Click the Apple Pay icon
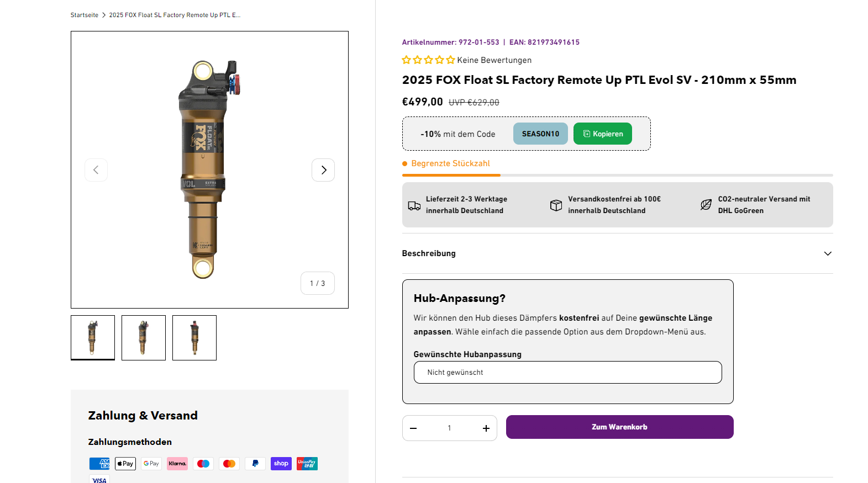The height and width of the screenshot is (483, 868). coord(125,464)
